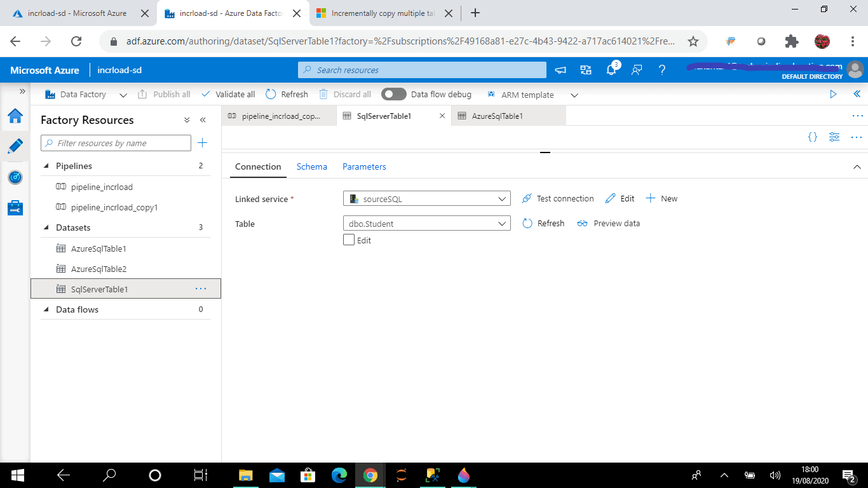Switch to the AzureSqlTable1 editor tab
The height and width of the screenshot is (488, 868).
pos(498,116)
